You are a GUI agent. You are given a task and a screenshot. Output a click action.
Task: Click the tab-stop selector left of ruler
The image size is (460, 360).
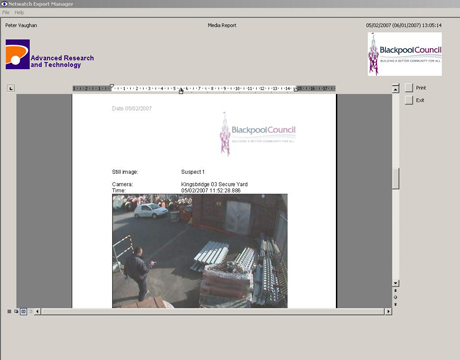tap(11, 88)
